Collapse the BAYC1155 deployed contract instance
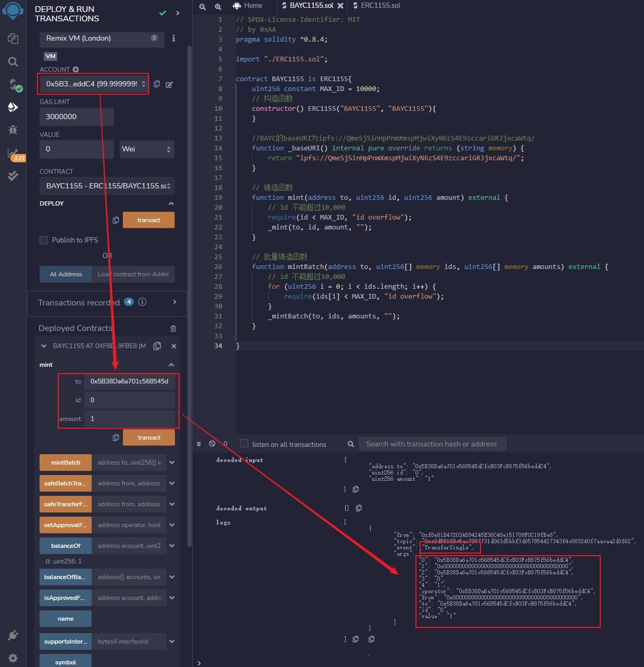Viewport: 644px width, 667px height. tap(44, 346)
